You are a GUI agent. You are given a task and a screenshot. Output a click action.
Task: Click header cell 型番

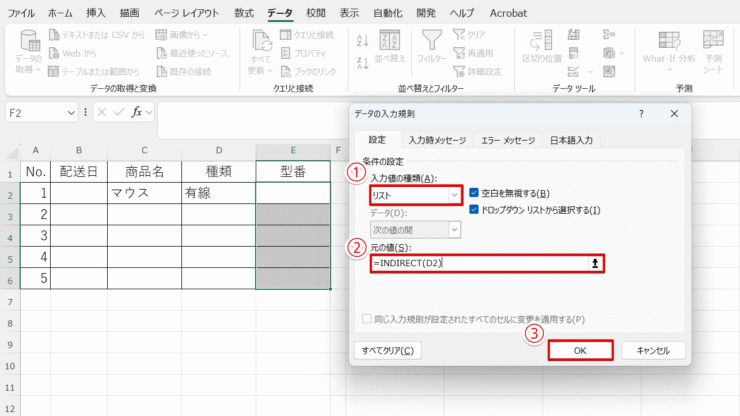click(x=293, y=171)
